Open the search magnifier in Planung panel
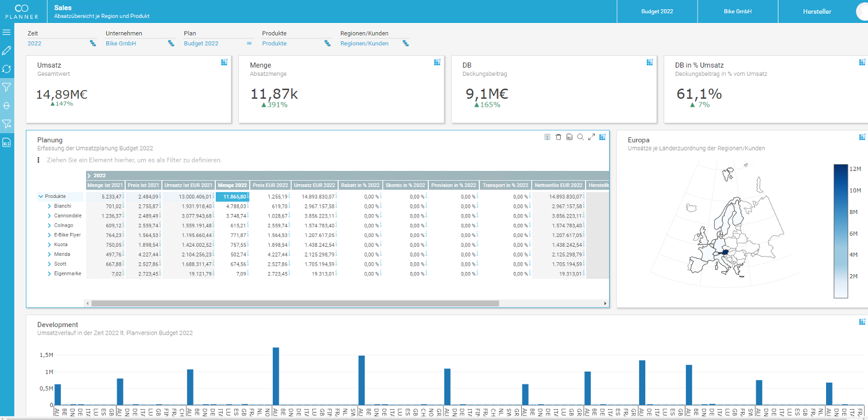Viewport: 868px width, 420px height. pos(580,137)
